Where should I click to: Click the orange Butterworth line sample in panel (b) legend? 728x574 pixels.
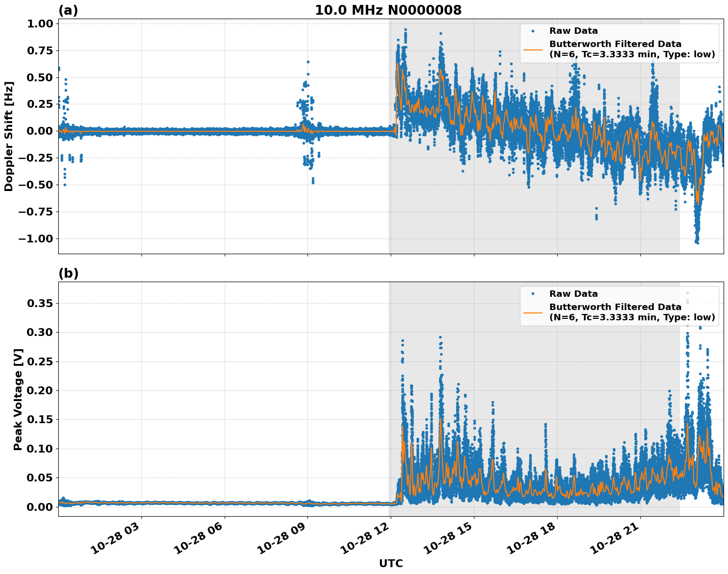[533, 312]
